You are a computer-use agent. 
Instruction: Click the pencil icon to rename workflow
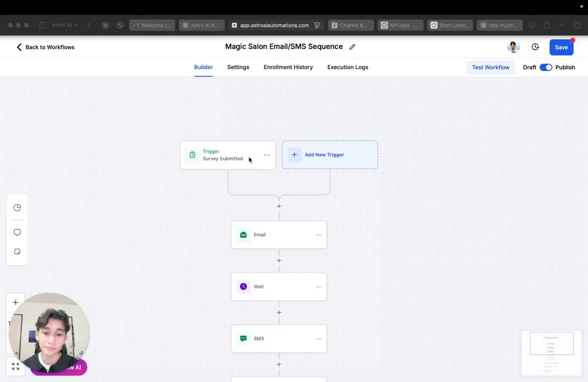point(352,47)
